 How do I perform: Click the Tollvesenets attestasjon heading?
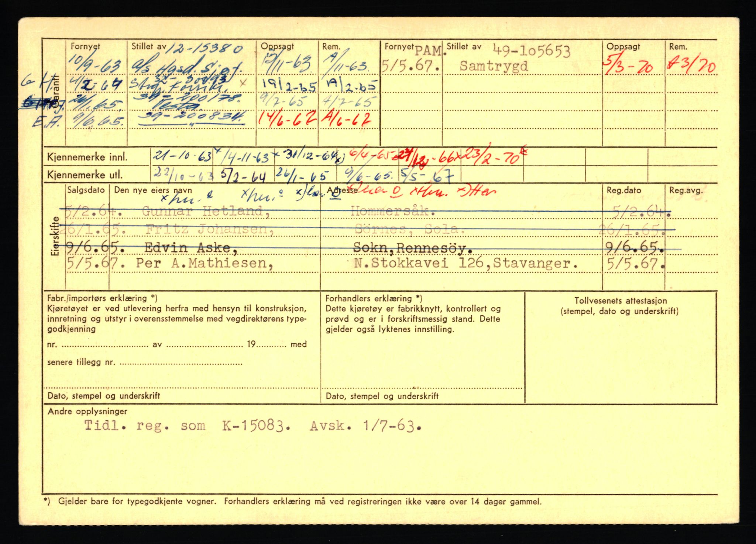[621, 301]
